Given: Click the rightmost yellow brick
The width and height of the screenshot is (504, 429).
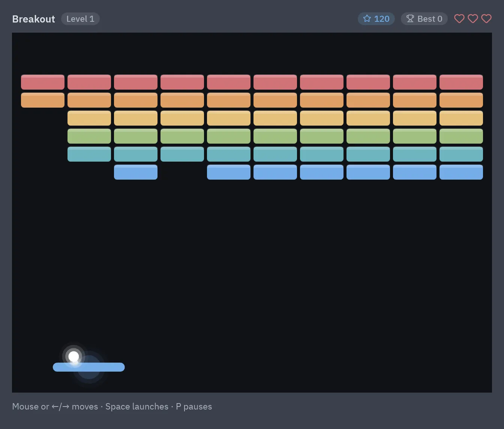Looking at the screenshot, I should pyautogui.click(x=461, y=118).
